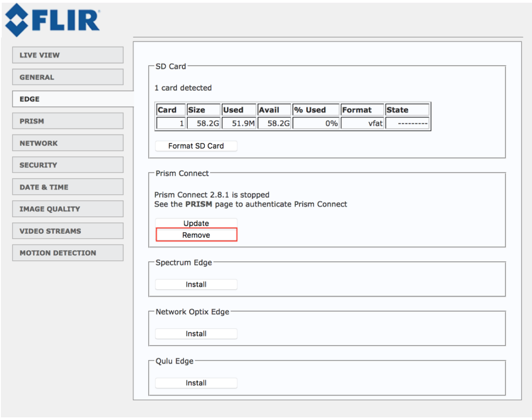Click the Spectrum Edge section title
The image size is (532, 420).
point(184,262)
